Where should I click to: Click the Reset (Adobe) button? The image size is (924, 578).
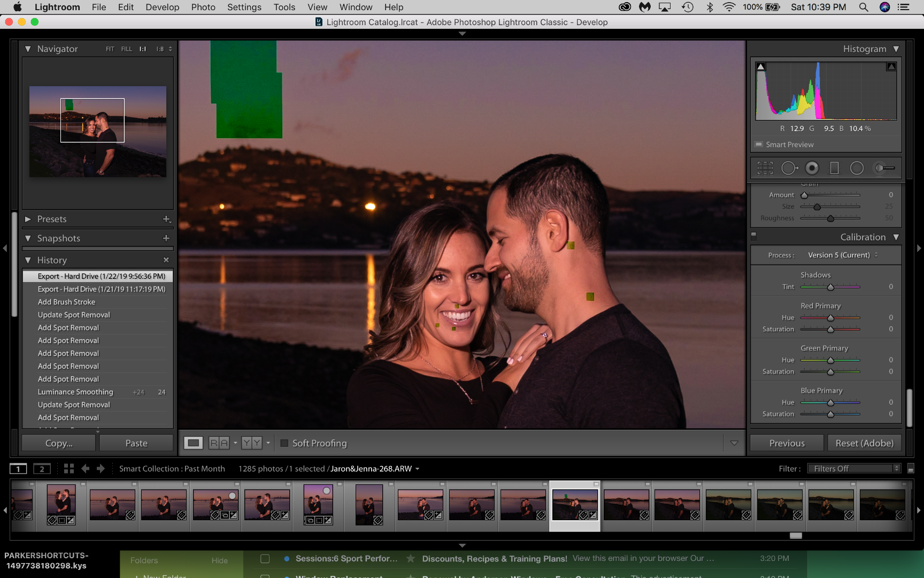coord(865,443)
